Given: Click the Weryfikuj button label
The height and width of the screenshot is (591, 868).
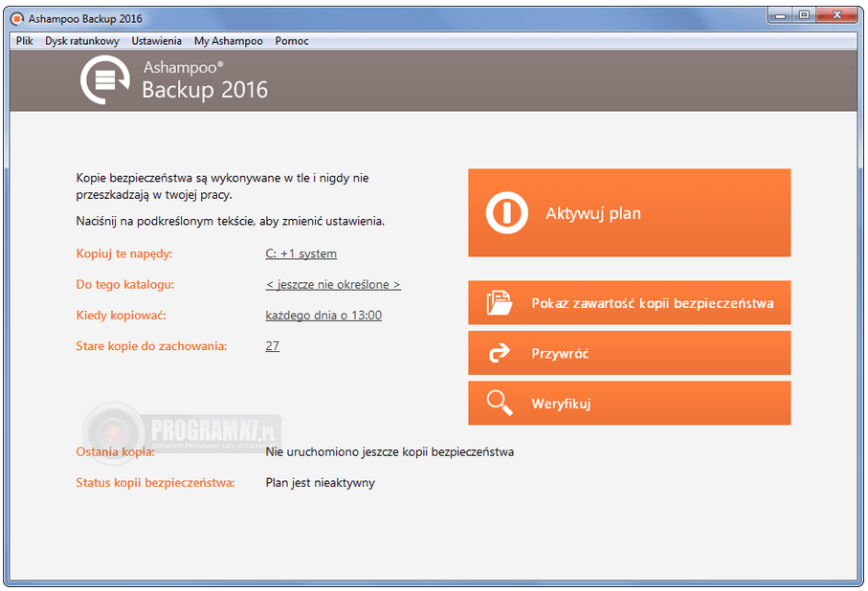Looking at the screenshot, I should point(561,404).
